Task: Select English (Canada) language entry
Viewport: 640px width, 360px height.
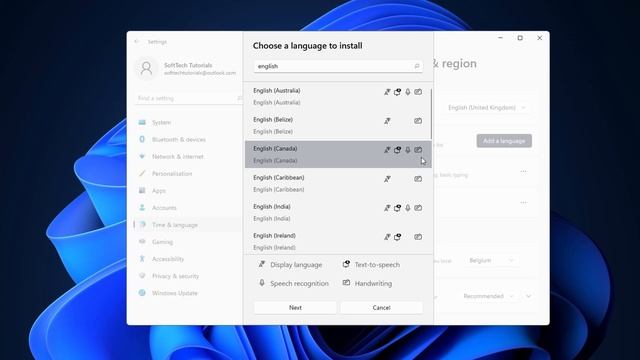Action: click(x=338, y=154)
